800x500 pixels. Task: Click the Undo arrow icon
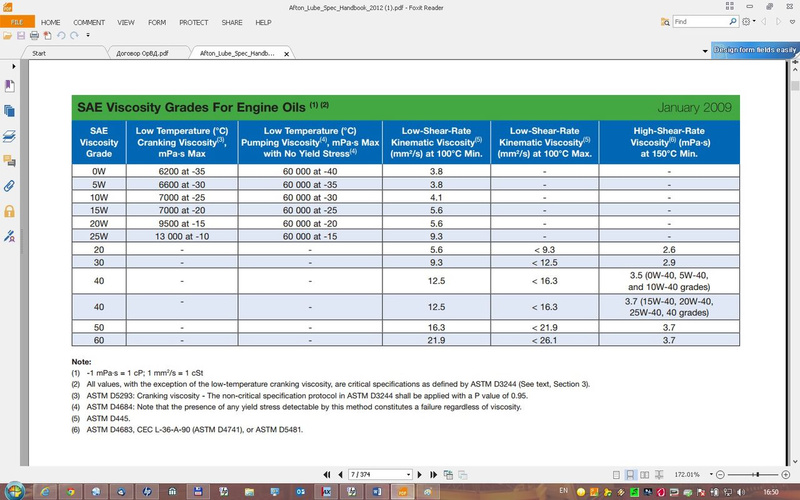pyautogui.click(x=60, y=35)
